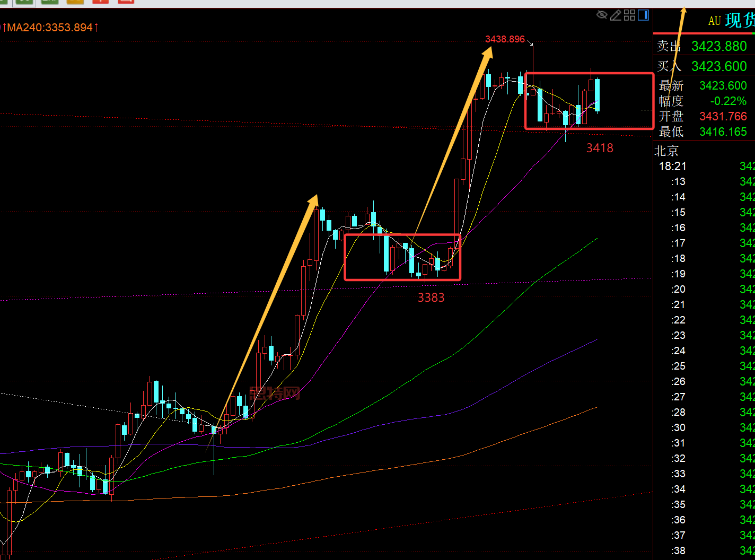Click the orange toolbar button at top
Viewport: 755px width, 560px height.
(x=75, y=2)
